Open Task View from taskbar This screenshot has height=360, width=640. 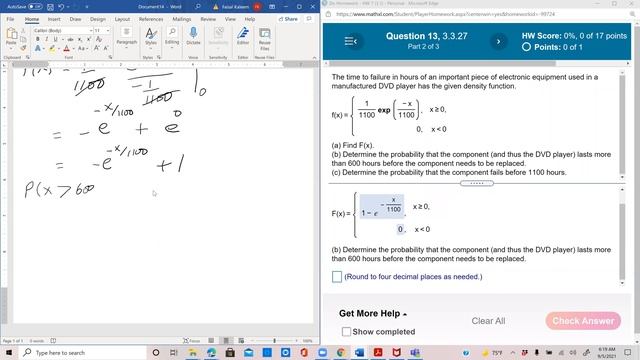(x=173, y=352)
